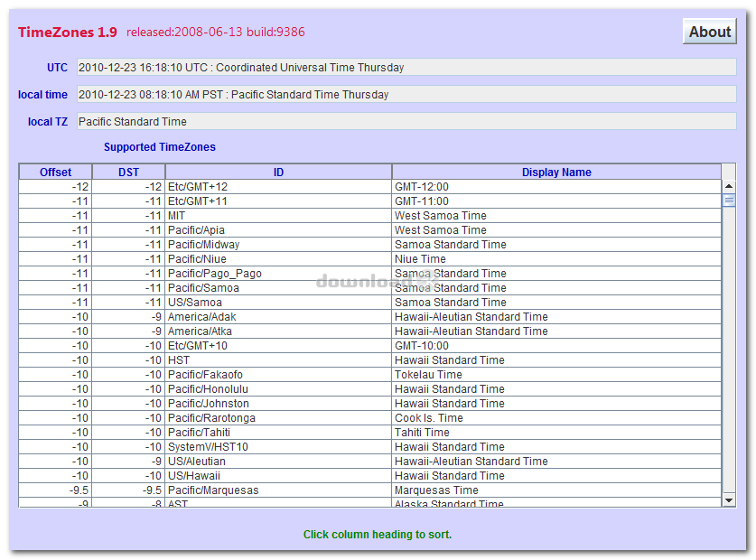This screenshot has height=560, width=756.
Task: Select the US/Hawaii ID cell
Action: [x=278, y=476]
